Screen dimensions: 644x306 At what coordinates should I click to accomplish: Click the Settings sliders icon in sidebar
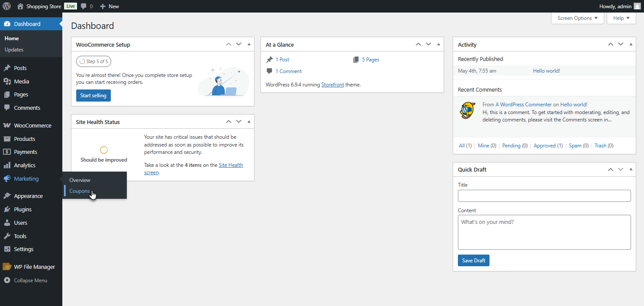(7, 249)
